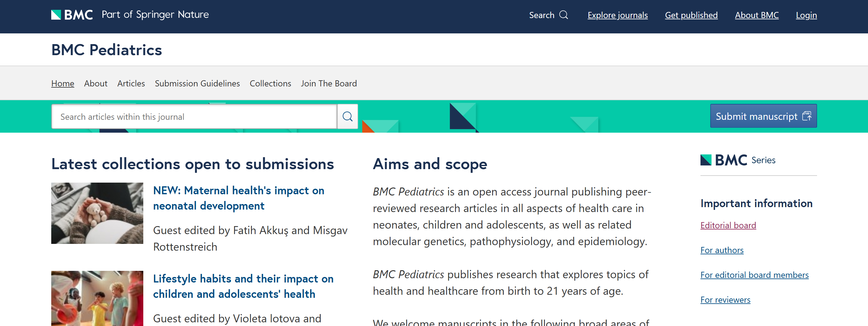868x326 pixels.
Task: Open For editorial board members link
Action: (754, 275)
